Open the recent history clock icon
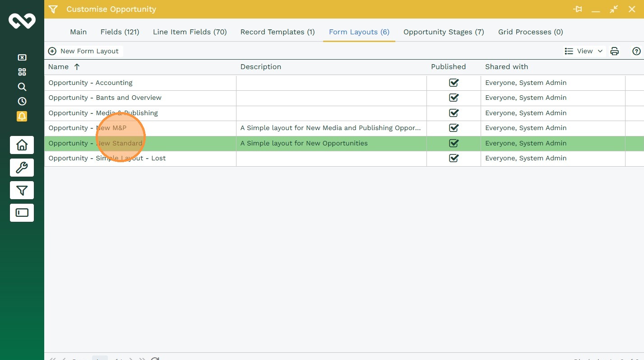This screenshot has height=360, width=644. point(22,101)
